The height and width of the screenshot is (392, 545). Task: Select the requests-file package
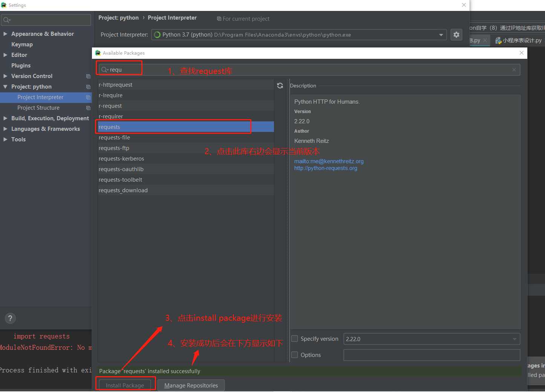[x=186, y=138]
